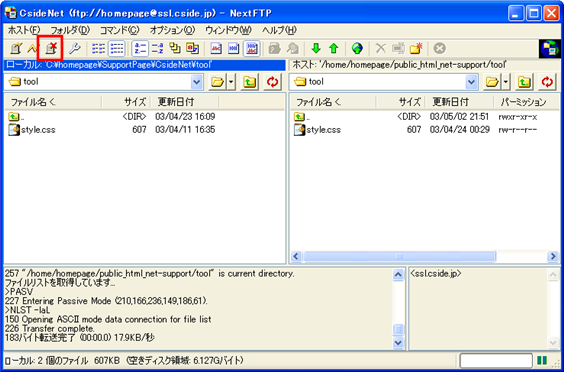Open the local folder button dropdown arrow
Viewport: 565px width, 373px height.
pos(231,82)
